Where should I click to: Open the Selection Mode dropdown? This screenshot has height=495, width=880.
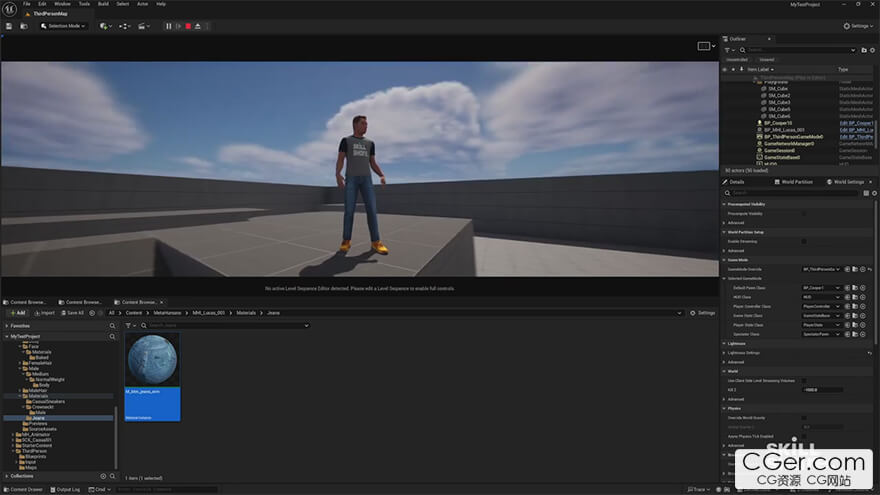(x=64, y=26)
